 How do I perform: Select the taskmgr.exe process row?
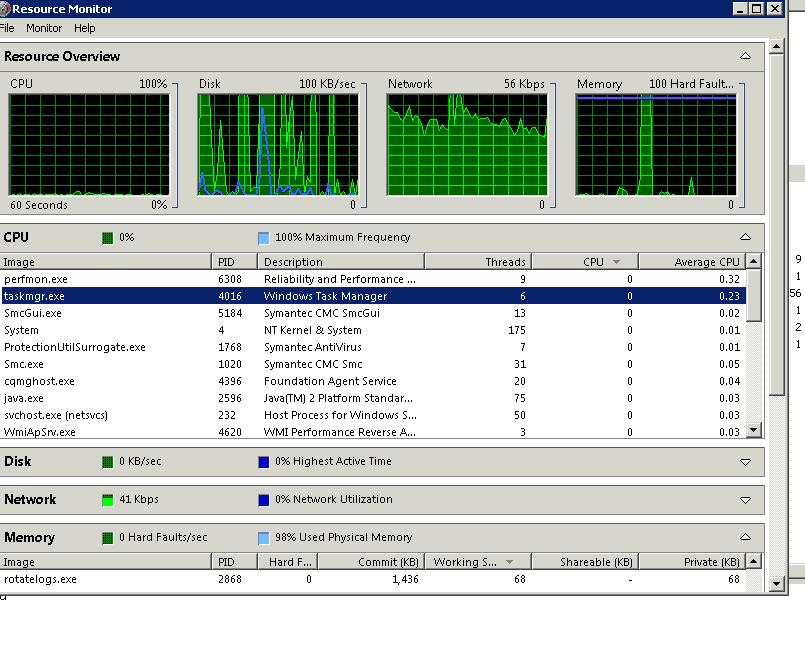[373, 296]
